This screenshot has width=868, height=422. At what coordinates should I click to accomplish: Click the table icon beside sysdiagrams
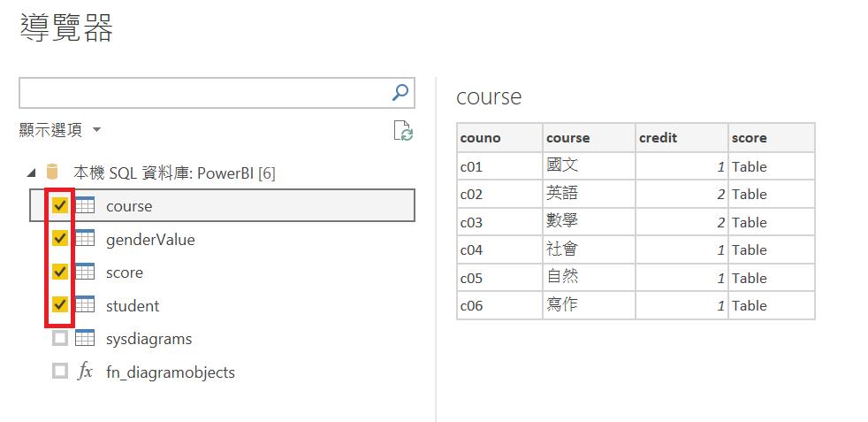(85, 338)
